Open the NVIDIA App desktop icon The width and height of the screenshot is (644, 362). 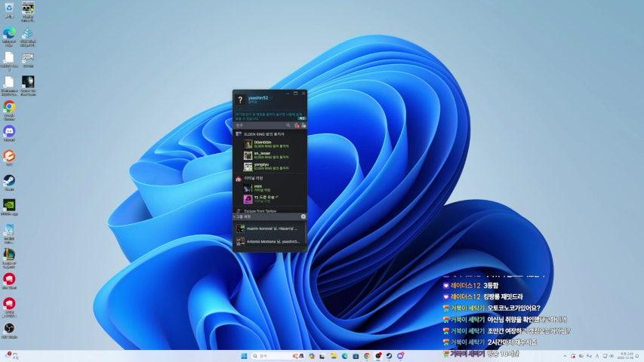point(9,205)
